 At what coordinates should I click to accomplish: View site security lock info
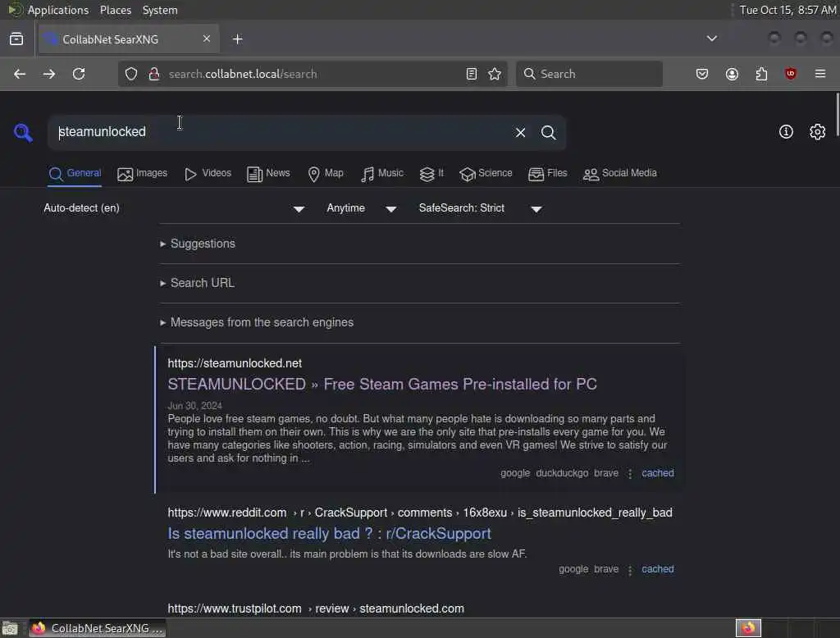154,74
